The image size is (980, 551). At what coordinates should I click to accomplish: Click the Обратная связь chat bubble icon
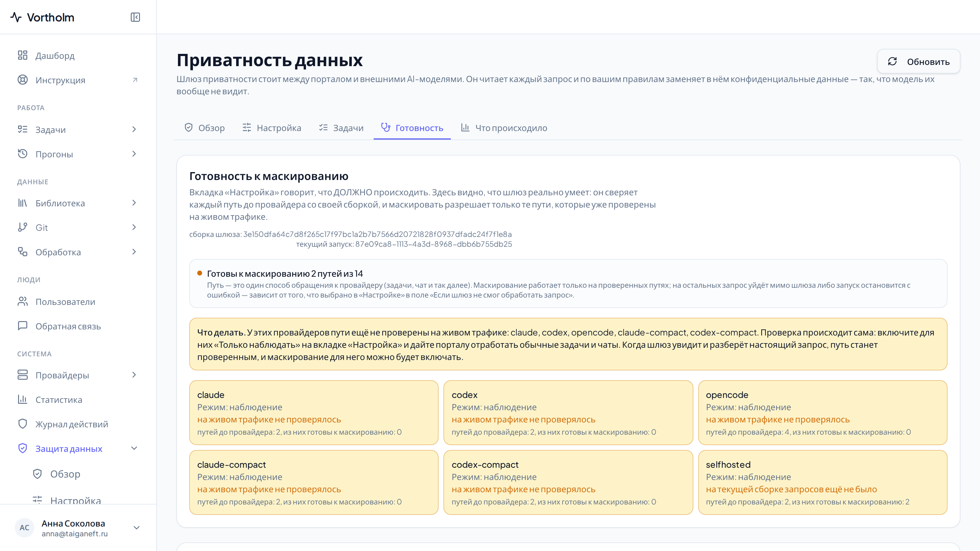click(22, 326)
